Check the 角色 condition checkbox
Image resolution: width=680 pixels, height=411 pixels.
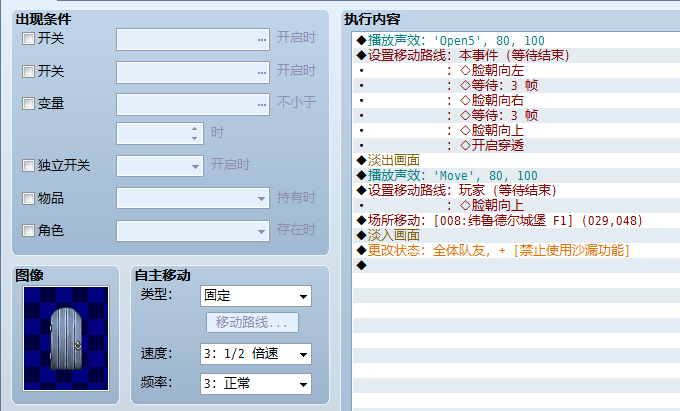[x=28, y=230]
